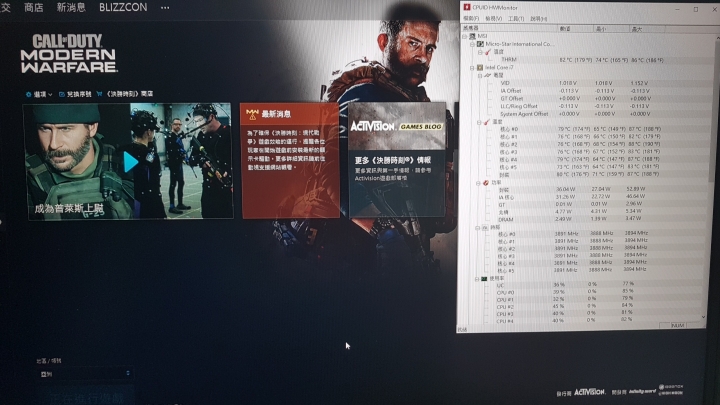This screenshot has width=720, height=405.
Task: Click the 電壓 voltage waveform icon
Action: point(488,75)
